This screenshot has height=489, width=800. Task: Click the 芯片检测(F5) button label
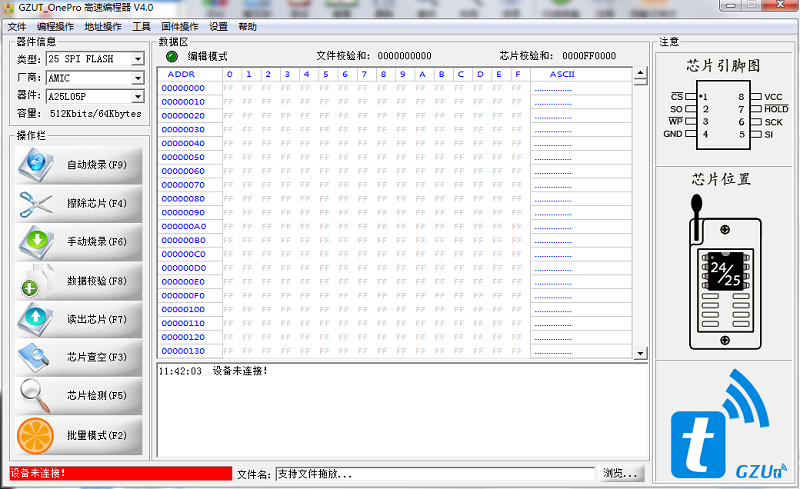click(x=97, y=395)
